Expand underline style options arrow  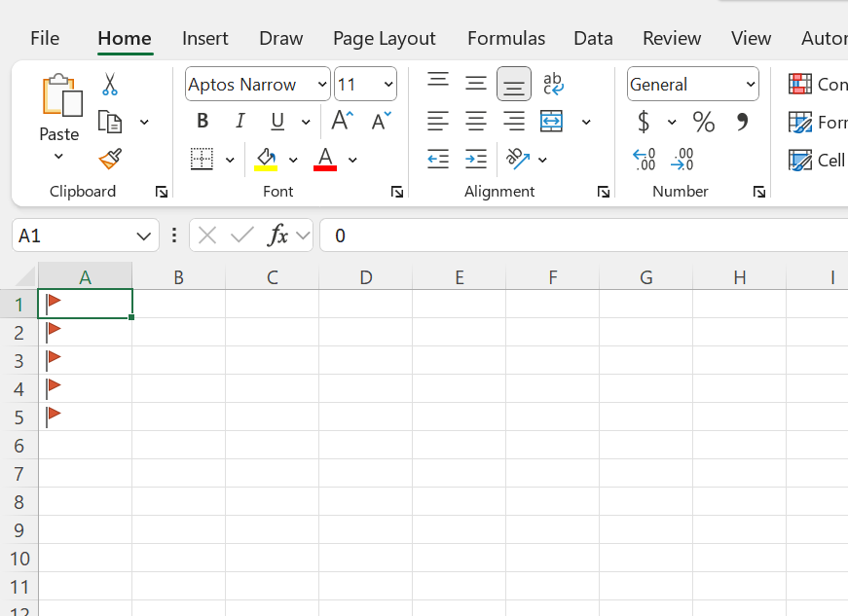tap(306, 122)
